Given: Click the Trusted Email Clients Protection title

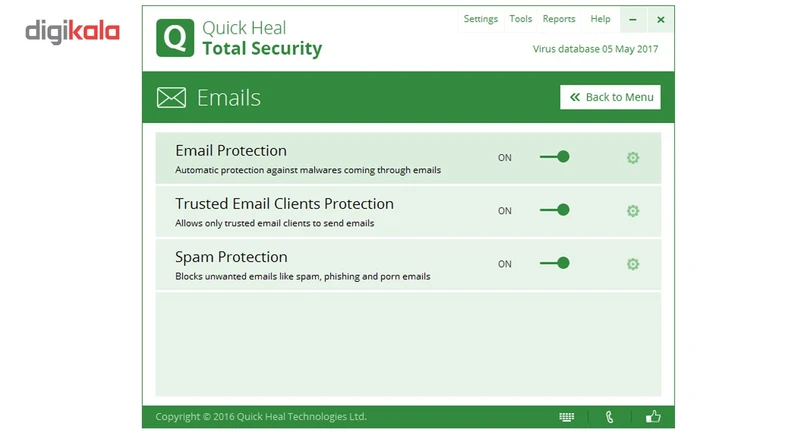Looking at the screenshot, I should point(284,204).
